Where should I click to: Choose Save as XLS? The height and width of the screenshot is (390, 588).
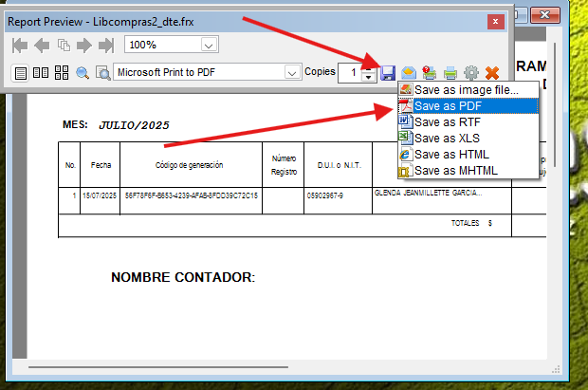(x=469, y=139)
